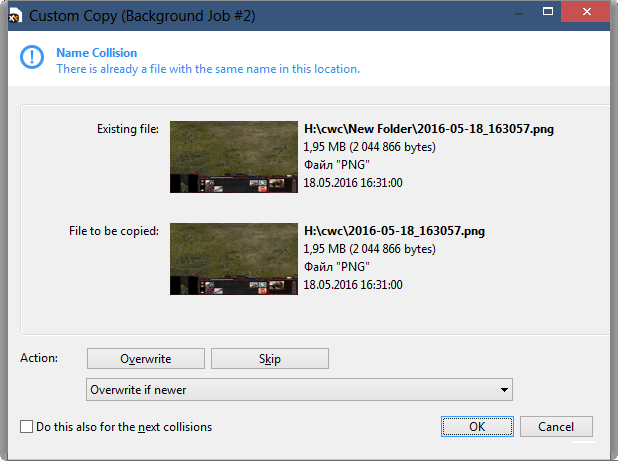Confirm with the OK button
The height and width of the screenshot is (461, 618).
477,427
